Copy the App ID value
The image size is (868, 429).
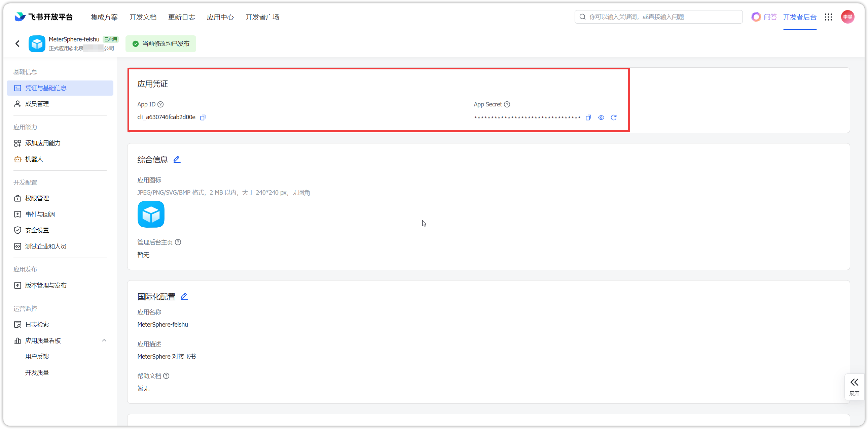coord(203,118)
